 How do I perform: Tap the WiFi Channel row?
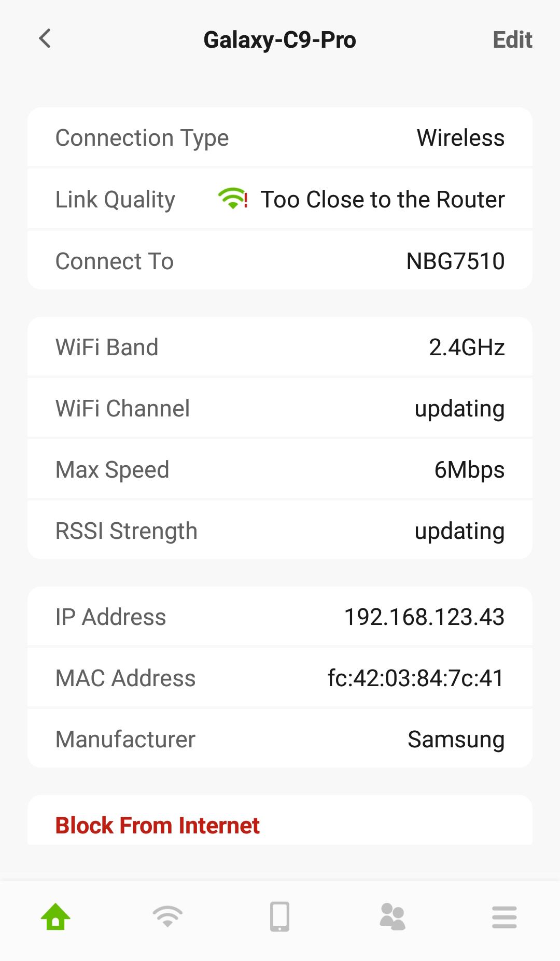pyautogui.click(x=279, y=409)
